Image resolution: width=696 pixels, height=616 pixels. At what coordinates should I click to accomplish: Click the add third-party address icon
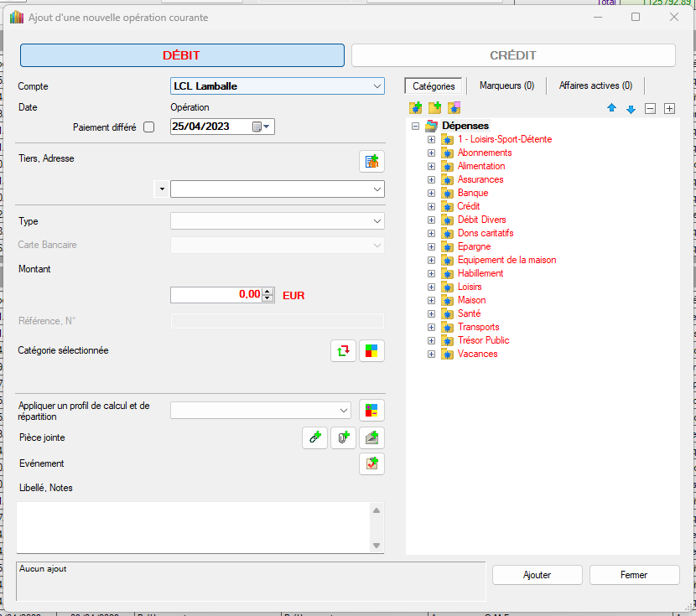pyautogui.click(x=371, y=162)
